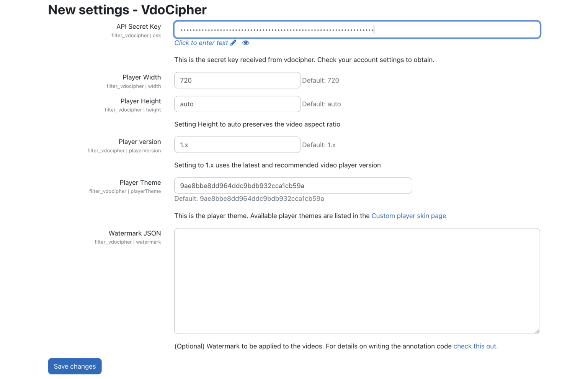The width and height of the screenshot is (588, 379).
Task: Focus the Player Theme field with the theme hash
Action: [x=293, y=185]
